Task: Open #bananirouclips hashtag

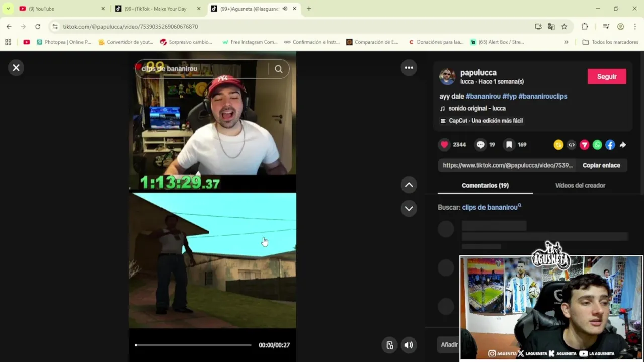Action: tap(543, 96)
